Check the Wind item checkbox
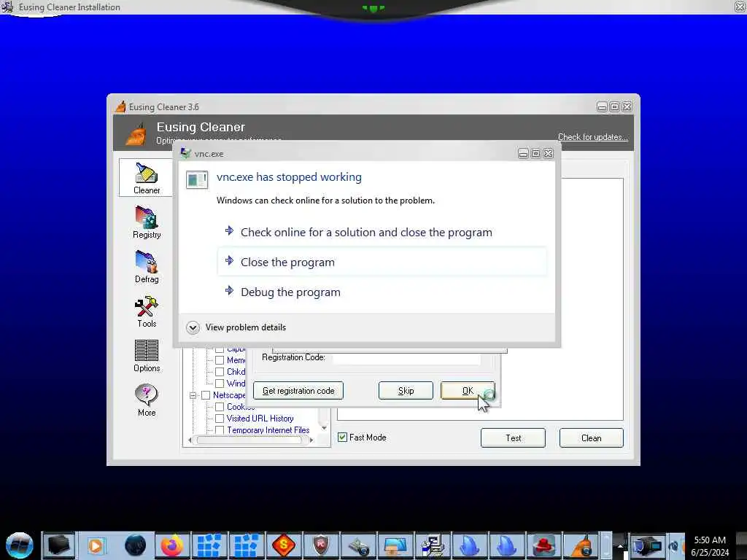This screenshot has width=747, height=560. (220, 384)
